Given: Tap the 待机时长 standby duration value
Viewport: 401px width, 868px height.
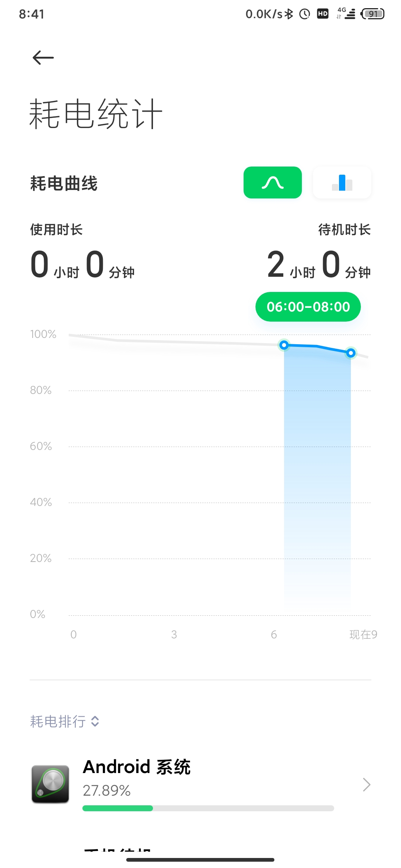Looking at the screenshot, I should pyautogui.click(x=319, y=265).
